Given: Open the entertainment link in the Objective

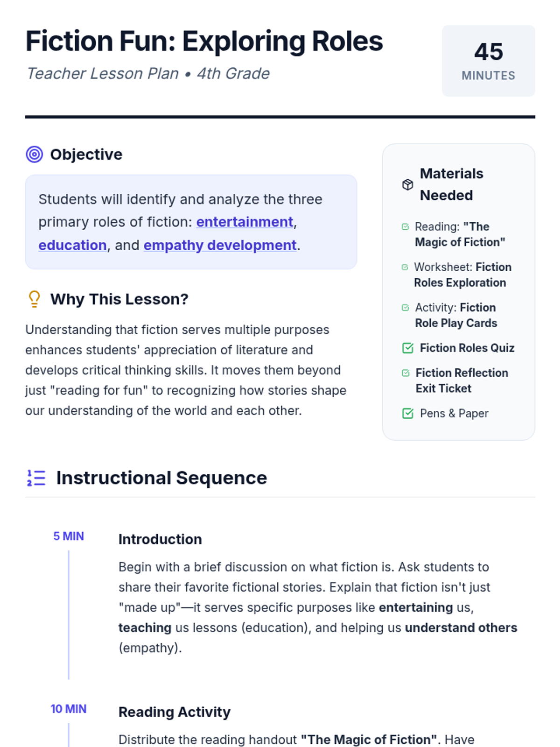Looking at the screenshot, I should click(245, 222).
